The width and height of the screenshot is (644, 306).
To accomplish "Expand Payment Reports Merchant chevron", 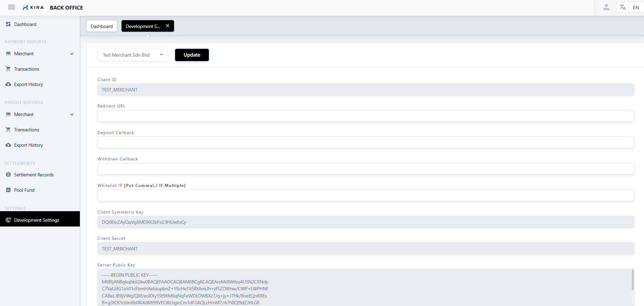I will pos(72,54).
